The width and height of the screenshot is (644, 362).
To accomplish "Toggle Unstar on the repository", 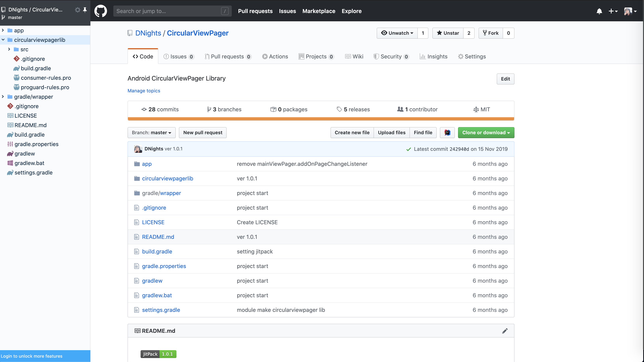I will click(448, 33).
